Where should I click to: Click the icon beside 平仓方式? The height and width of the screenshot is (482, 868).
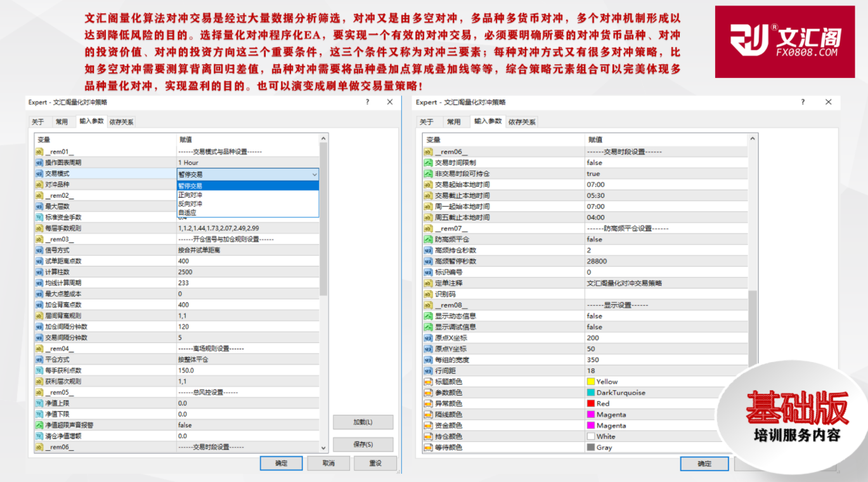coord(39,360)
